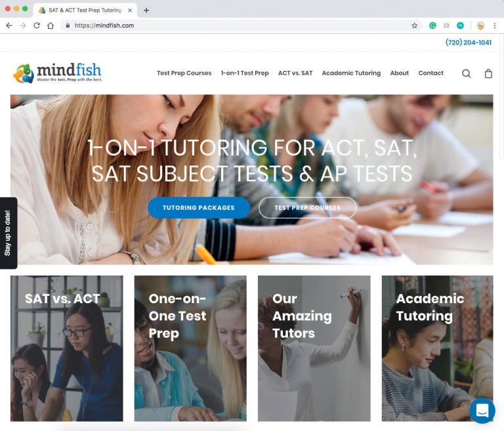Click the mindfish.com address bar
The image size is (504, 431).
point(235,26)
